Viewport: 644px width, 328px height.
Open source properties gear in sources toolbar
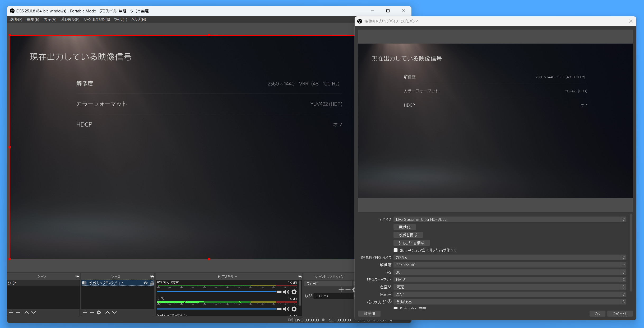(x=99, y=312)
